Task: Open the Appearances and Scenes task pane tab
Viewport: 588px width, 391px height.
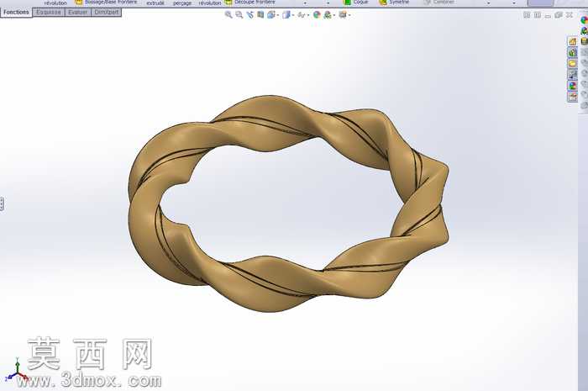Action: click(573, 86)
